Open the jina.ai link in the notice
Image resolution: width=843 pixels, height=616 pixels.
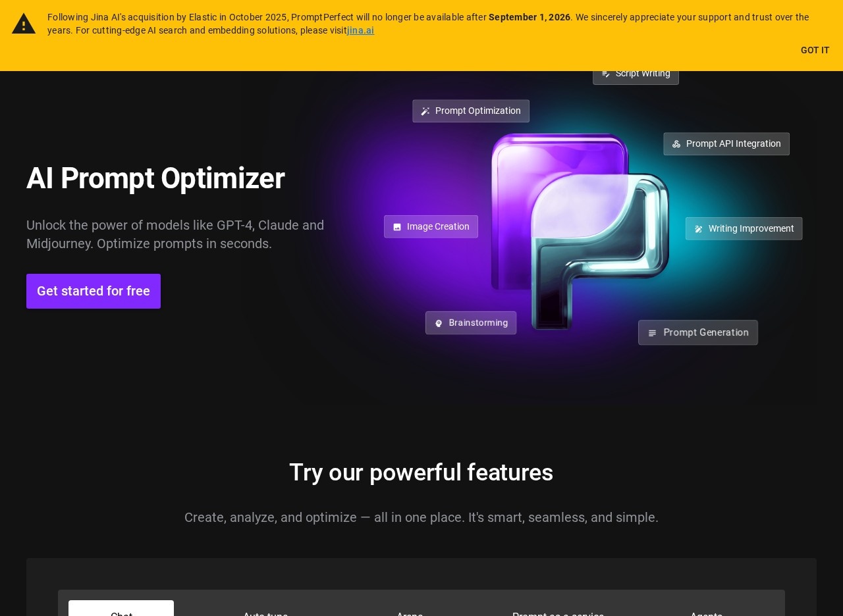360,30
